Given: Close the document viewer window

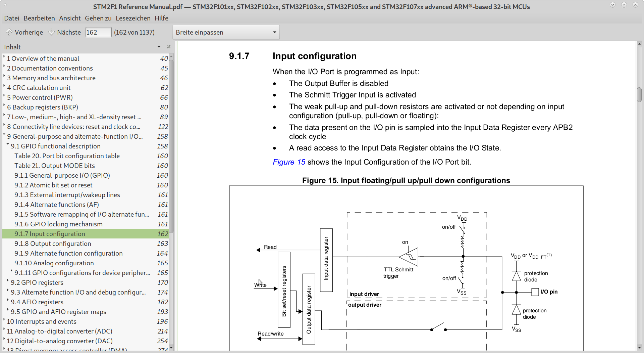Looking at the screenshot, I should [635, 5].
